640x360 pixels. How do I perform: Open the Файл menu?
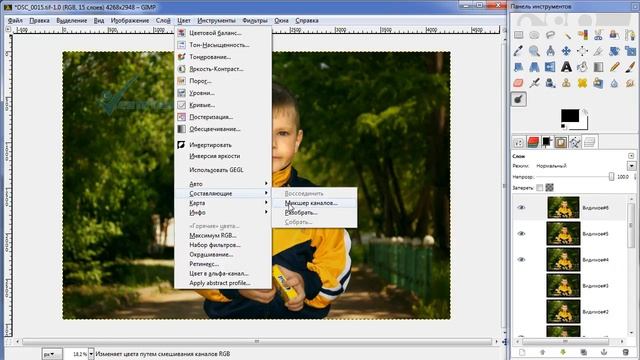(15, 20)
